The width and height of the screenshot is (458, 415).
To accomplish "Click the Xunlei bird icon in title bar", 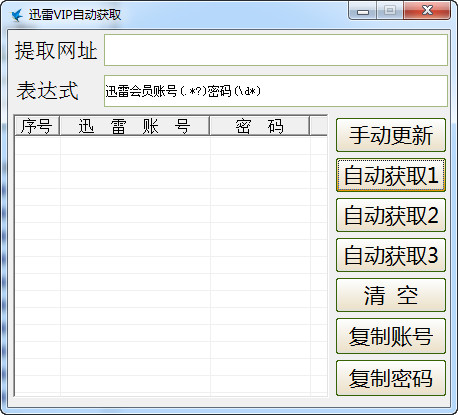I will (17, 15).
